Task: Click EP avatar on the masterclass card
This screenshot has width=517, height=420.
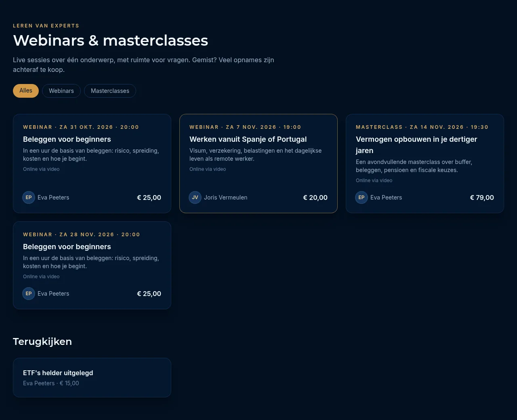Action: click(361, 197)
